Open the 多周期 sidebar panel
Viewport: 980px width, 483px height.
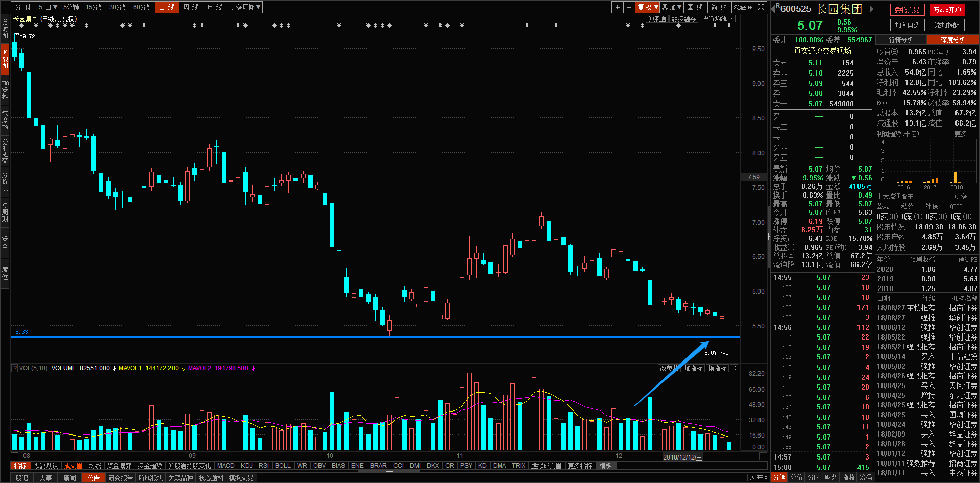pos(5,212)
